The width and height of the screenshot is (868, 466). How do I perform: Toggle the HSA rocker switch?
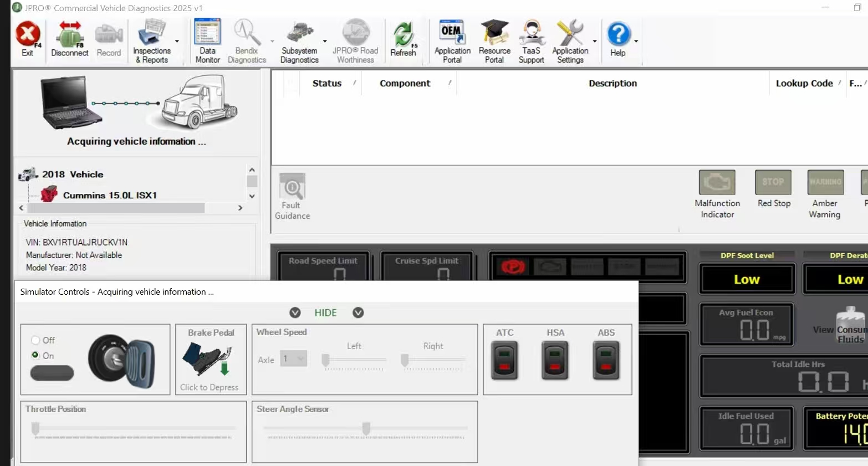555,360
